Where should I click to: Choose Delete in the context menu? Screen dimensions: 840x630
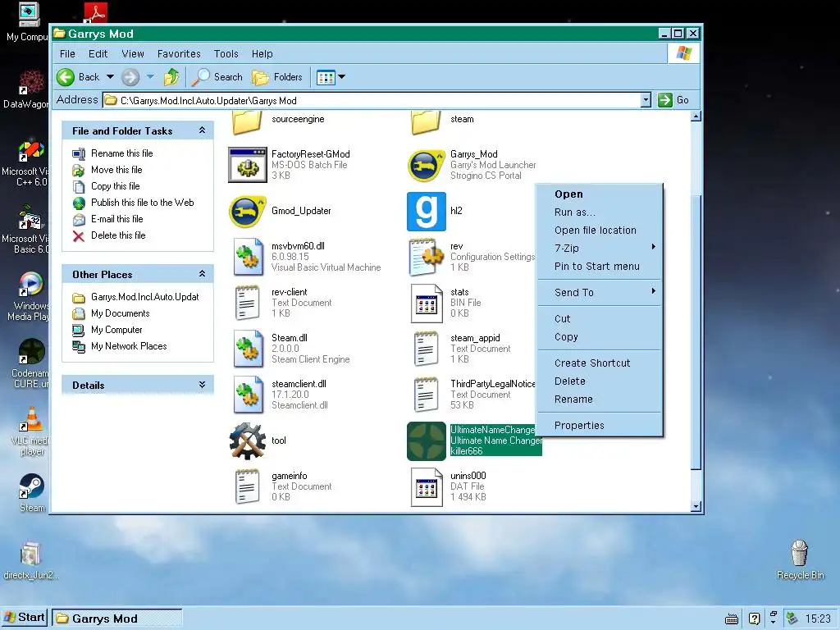click(x=600, y=381)
